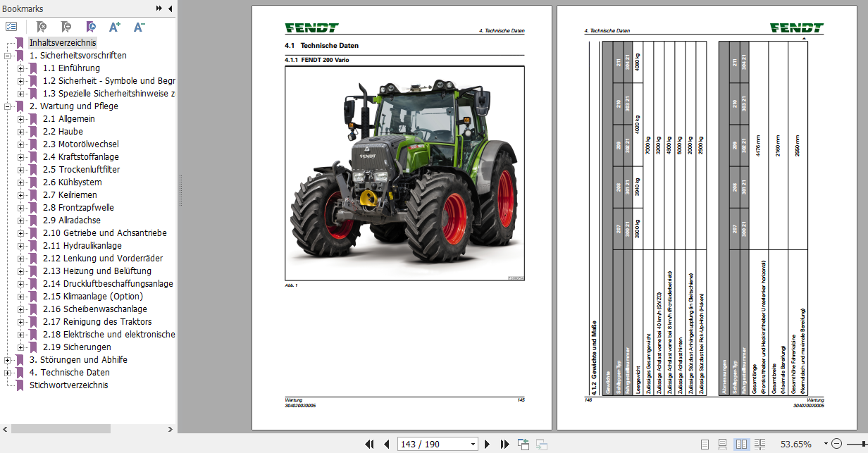This screenshot has height=453, width=868.
Task: Expand the '2.14 Druckluftbeschaffungsanlage' bookmark
Action: click(21, 283)
